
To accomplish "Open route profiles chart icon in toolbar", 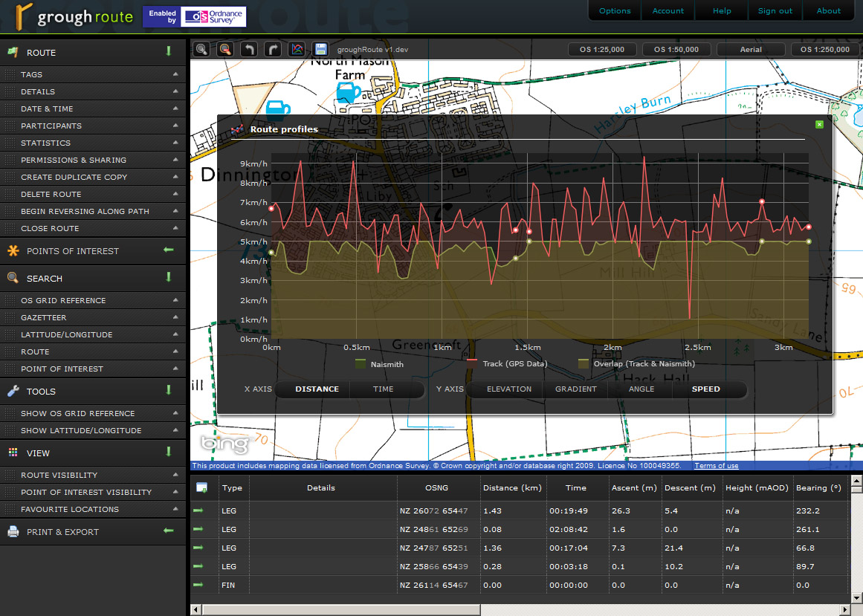I will (x=297, y=50).
